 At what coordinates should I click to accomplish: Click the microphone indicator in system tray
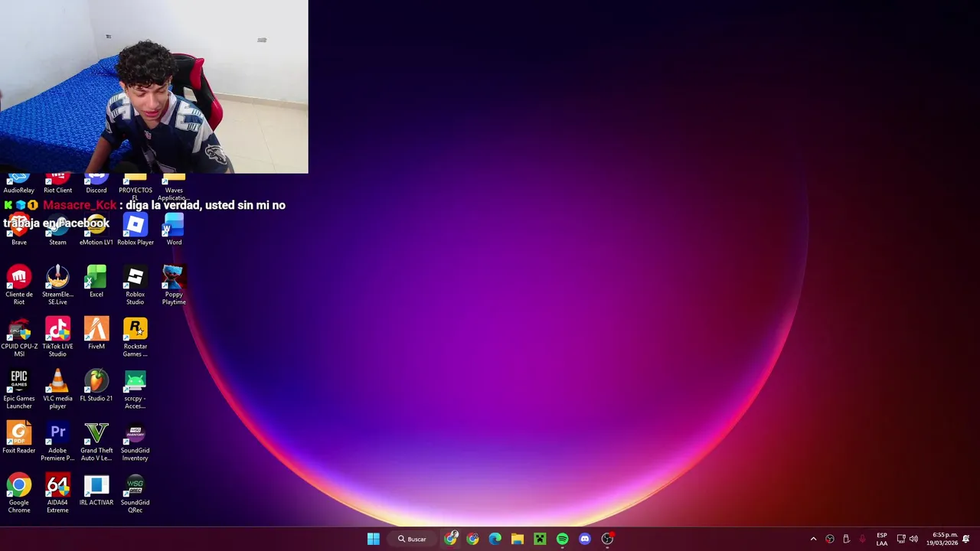tap(863, 539)
